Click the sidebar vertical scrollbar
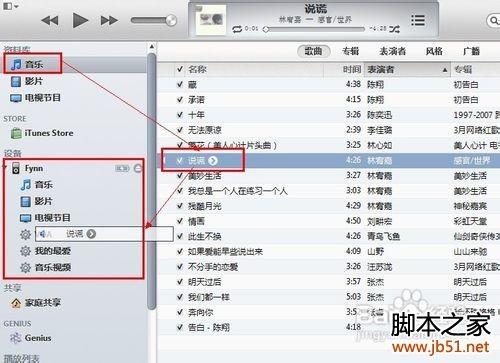The width and height of the screenshot is (500, 363). click(152, 182)
